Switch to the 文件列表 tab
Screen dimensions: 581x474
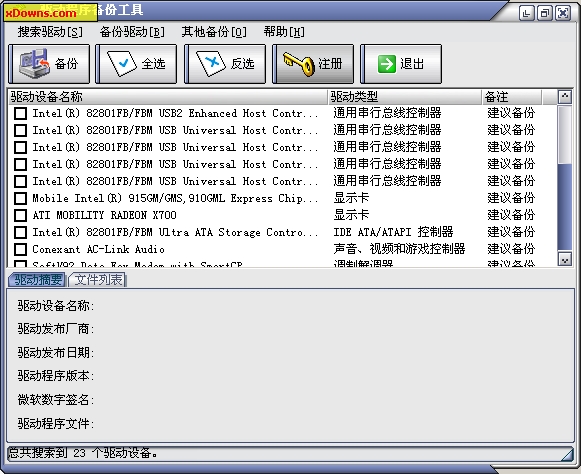[x=98, y=280]
